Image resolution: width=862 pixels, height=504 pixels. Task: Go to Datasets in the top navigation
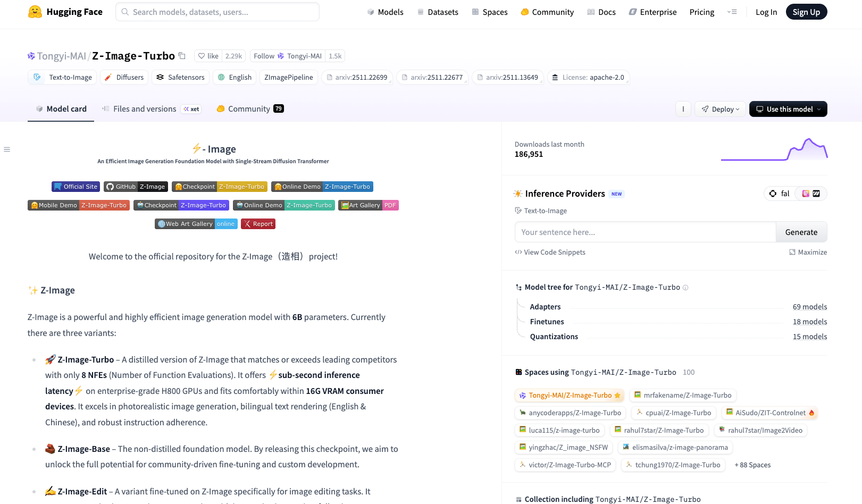pyautogui.click(x=438, y=12)
